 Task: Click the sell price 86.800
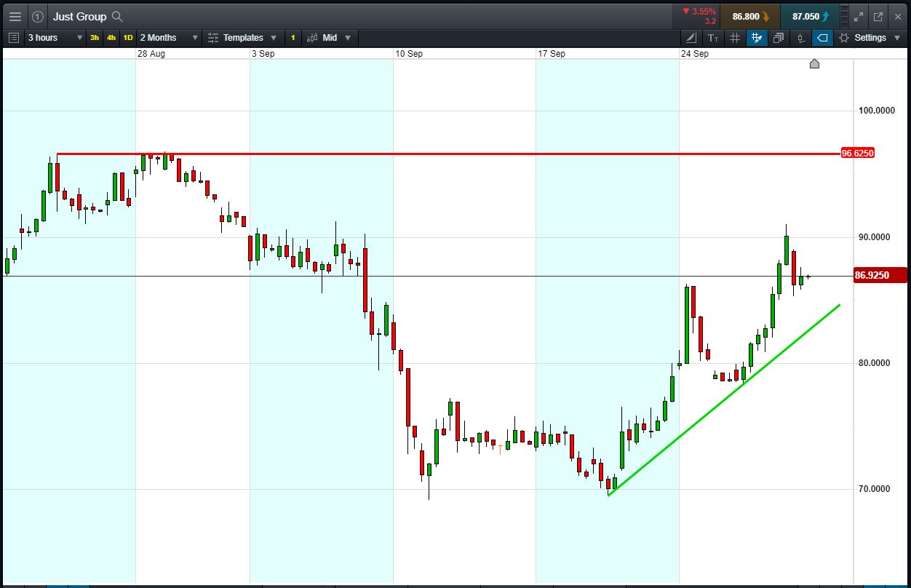[x=750, y=16]
